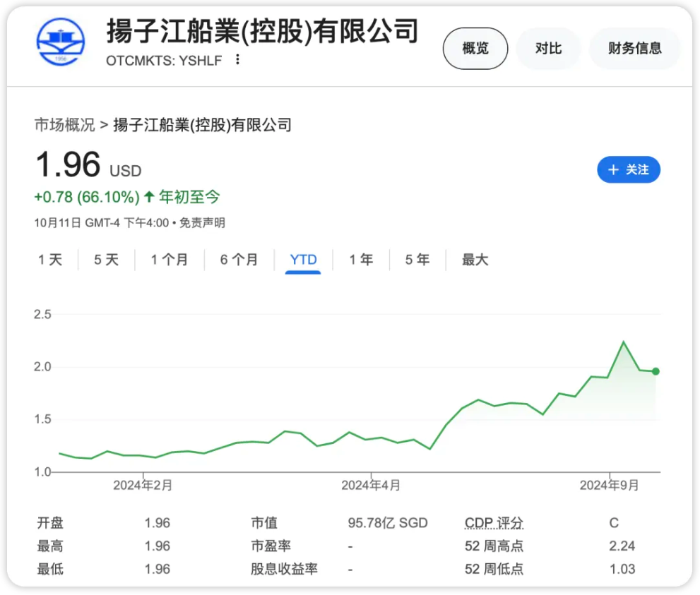Screen dimensions: 700x595
Task: Click the CDP 评分 underlined label
Action: 494,523
